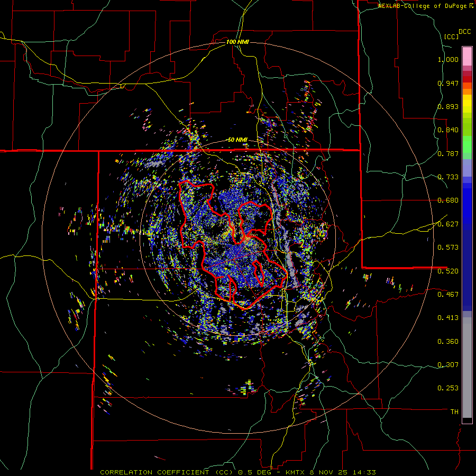
Task: Click the 0.840 legend value
Action: [x=448, y=130]
